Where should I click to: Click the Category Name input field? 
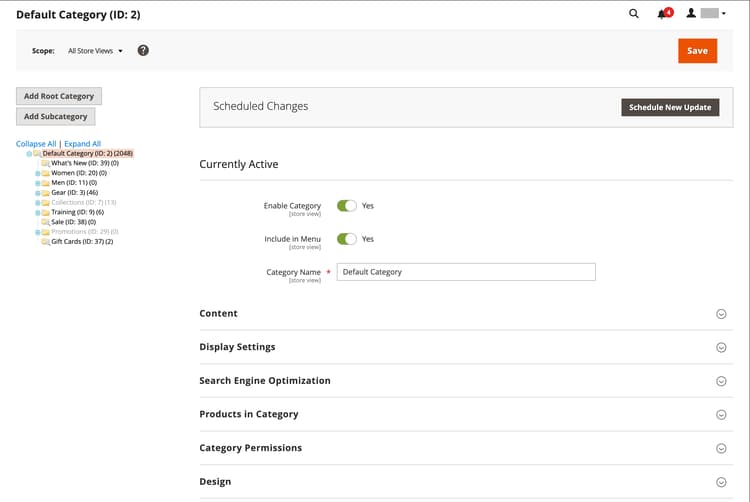466,272
